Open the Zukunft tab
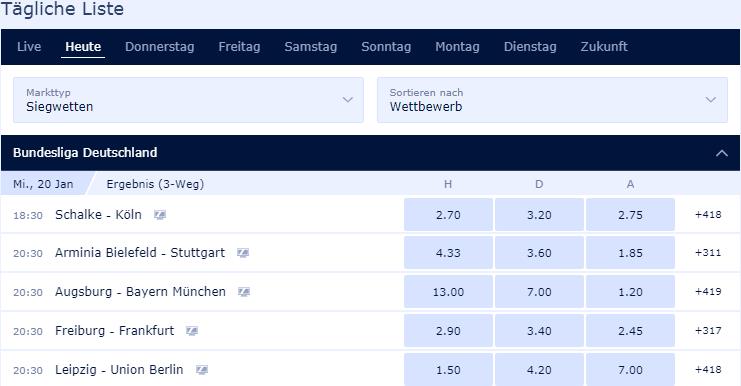741x386 pixels. [x=604, y=47]
